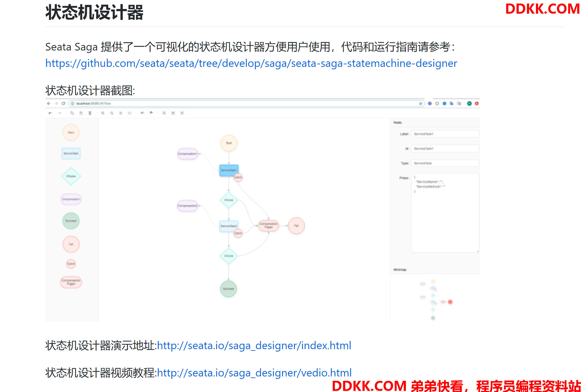Select the Start node in the palette
581x392 pixels.
[71, 132]
